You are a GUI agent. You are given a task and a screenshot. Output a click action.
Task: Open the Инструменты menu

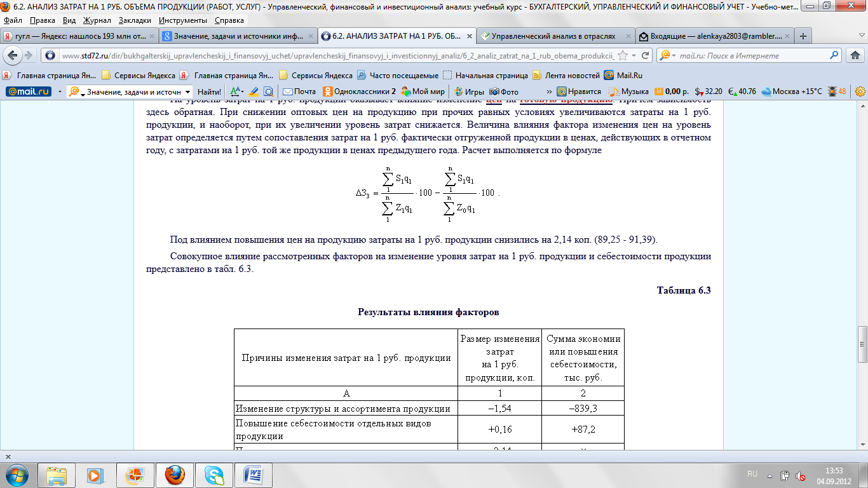click(x=184, y=20)
